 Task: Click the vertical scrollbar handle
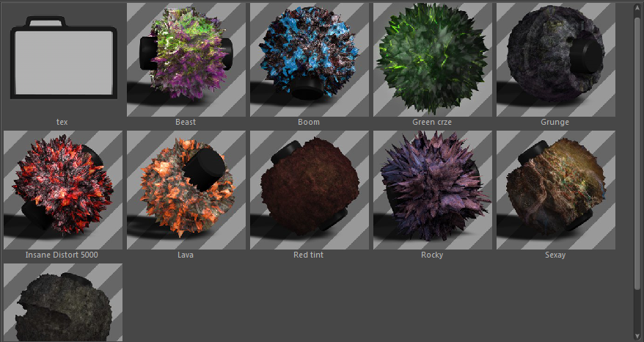point(638,147)
